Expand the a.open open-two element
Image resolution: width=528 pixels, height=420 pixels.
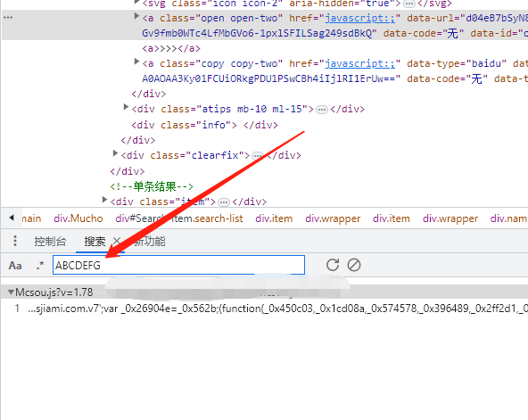click(136, 16)
